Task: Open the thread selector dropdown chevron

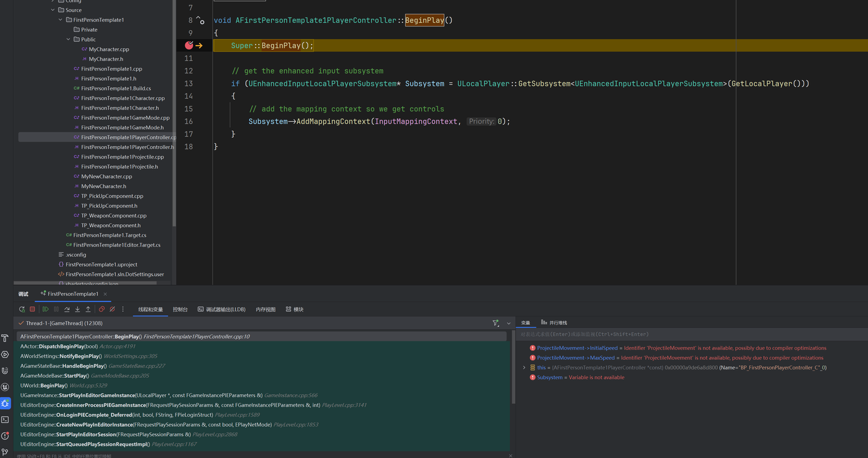Action: (508, 324)
